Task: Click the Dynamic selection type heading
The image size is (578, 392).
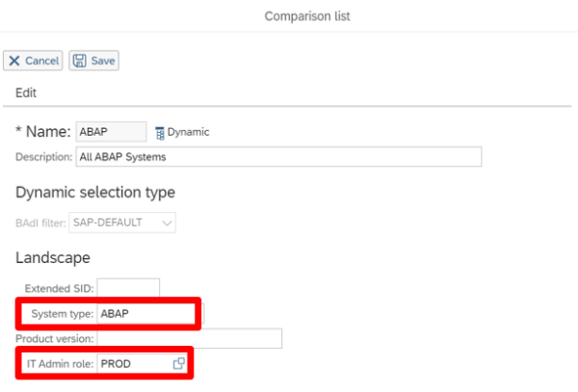Action: coord(94,192)
